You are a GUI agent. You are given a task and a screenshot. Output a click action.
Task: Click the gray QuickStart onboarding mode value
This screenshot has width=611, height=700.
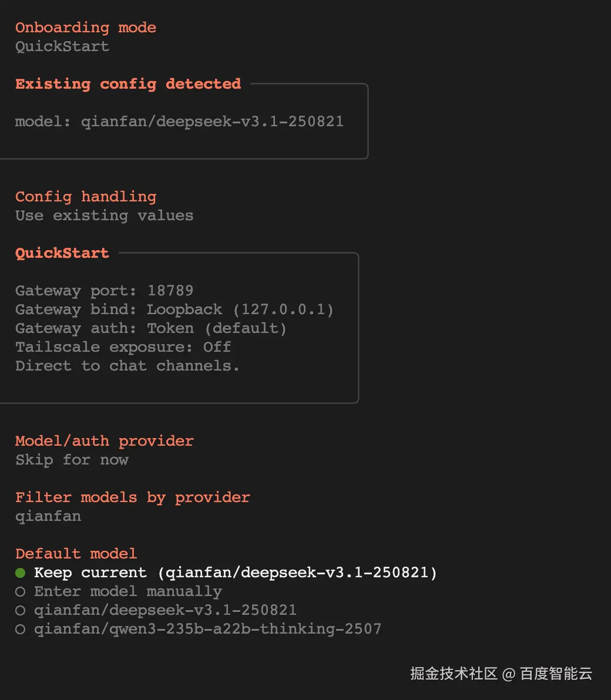62,46
